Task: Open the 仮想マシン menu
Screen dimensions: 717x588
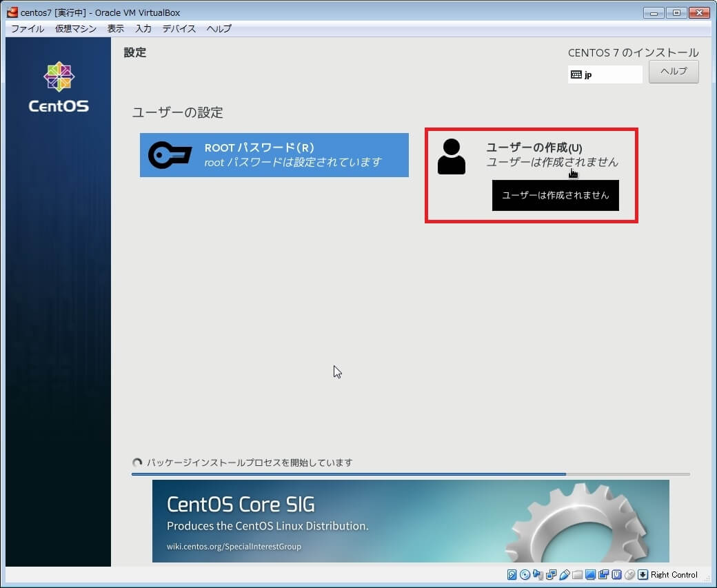Action: [x=76, y=29]
